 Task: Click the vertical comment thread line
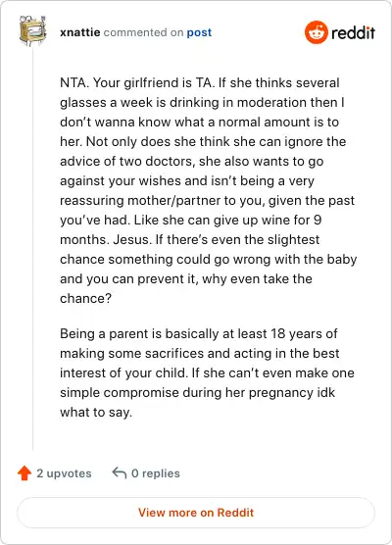click(x=33, y=249)
